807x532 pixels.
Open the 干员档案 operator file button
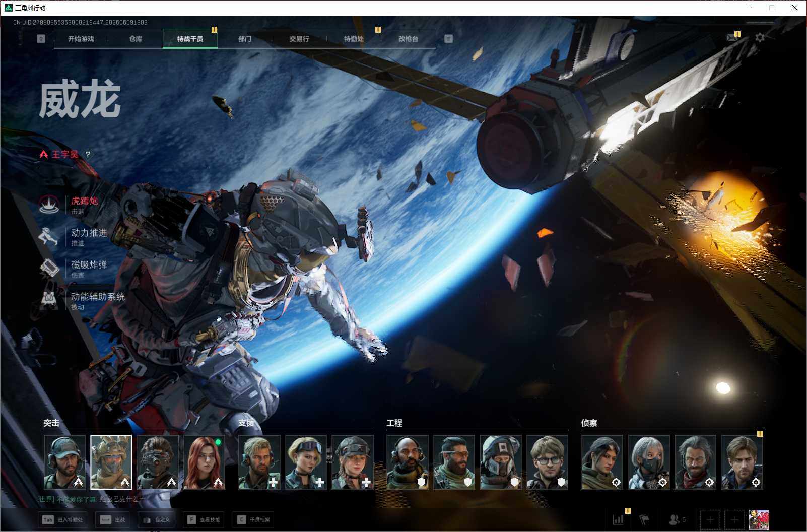(254, 519)
